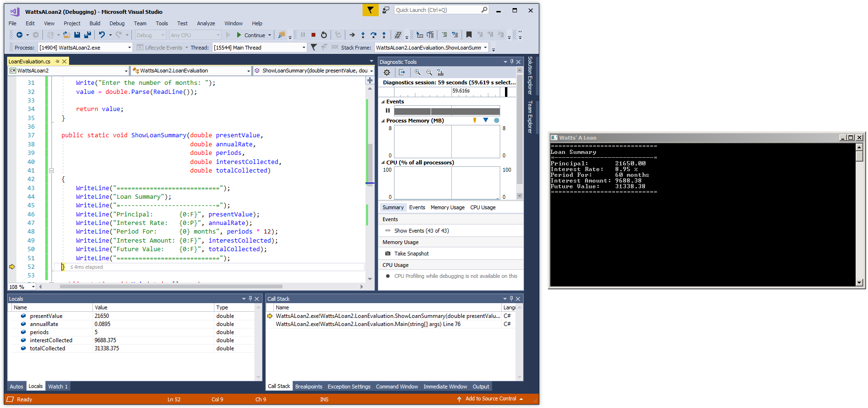Click the Step Over icon
868x408 pixels.
(373, 35)
